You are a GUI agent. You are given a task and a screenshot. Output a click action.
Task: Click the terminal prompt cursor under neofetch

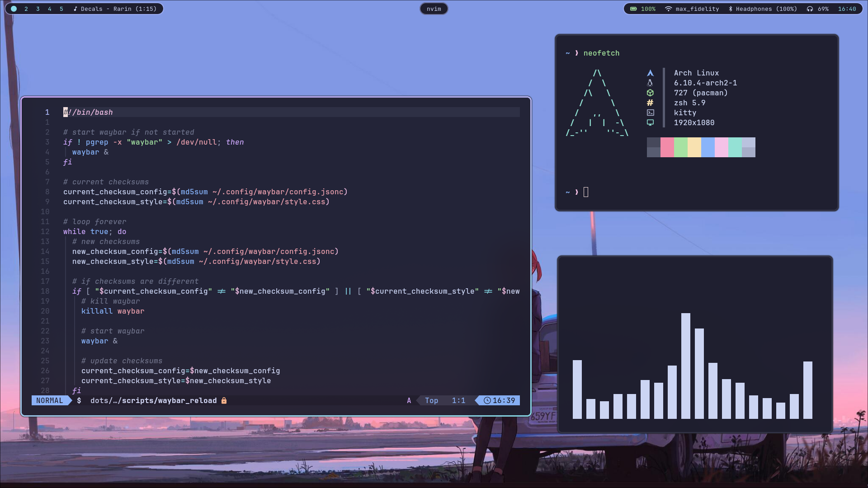click(x=586, y=192)
